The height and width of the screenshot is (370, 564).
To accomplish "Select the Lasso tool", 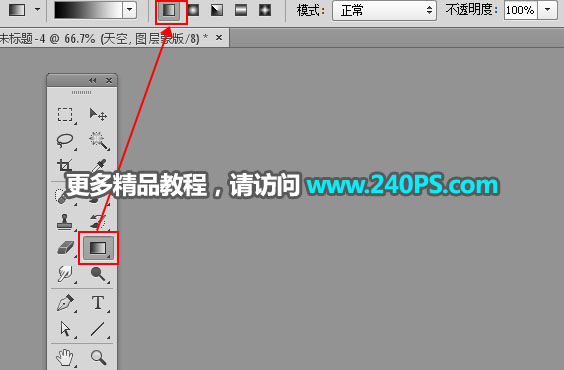I will click(65, 140).
